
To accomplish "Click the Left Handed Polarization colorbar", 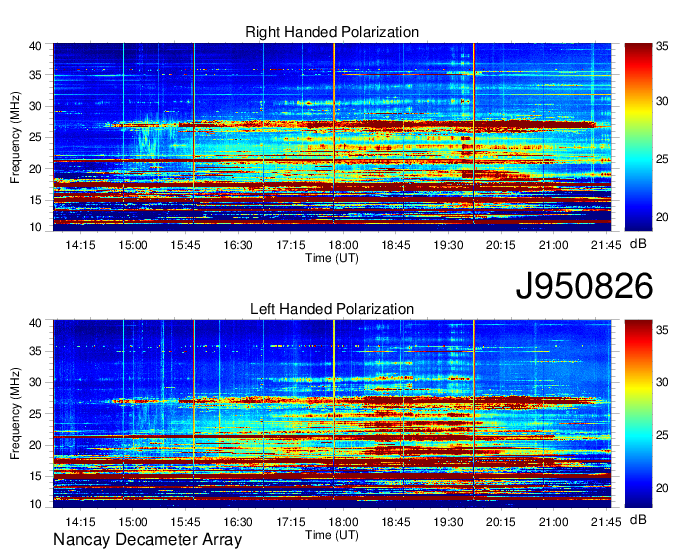I will point(638,413).
